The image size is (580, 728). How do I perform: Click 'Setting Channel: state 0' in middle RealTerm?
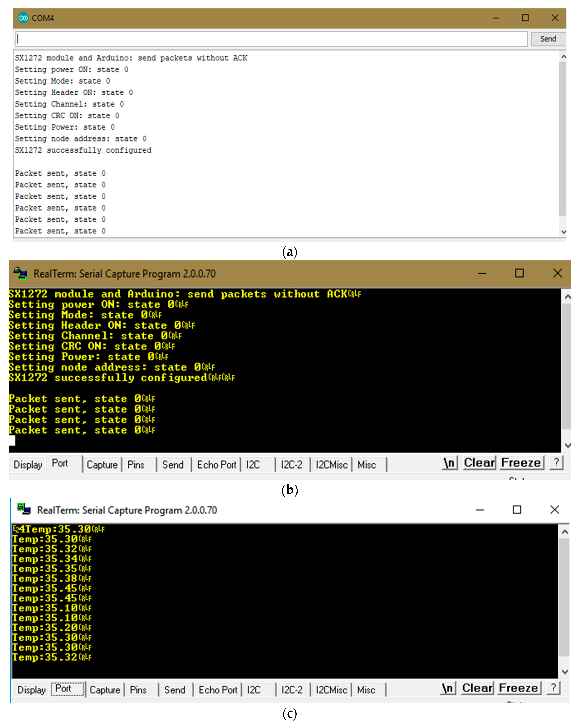[95, 336]
